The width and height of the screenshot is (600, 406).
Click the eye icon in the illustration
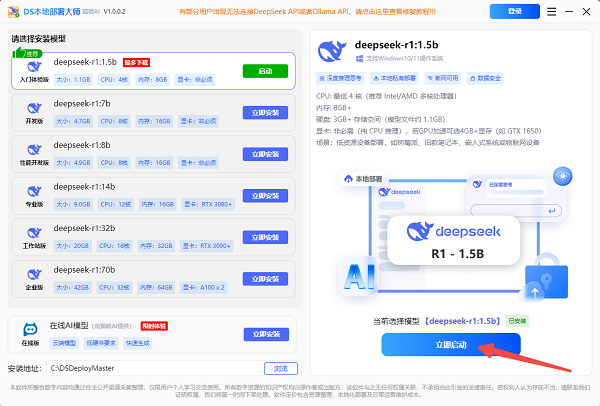coord(562,176)
